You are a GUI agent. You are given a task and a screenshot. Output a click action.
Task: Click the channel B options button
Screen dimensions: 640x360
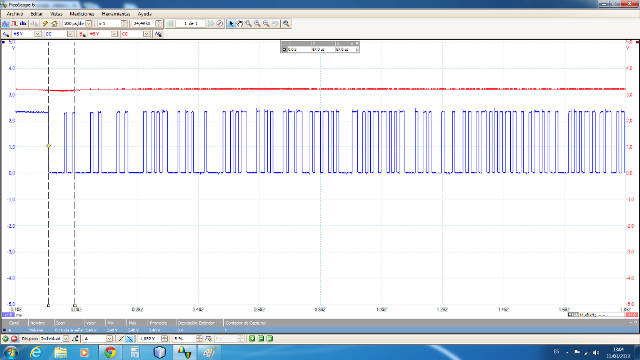82,34
